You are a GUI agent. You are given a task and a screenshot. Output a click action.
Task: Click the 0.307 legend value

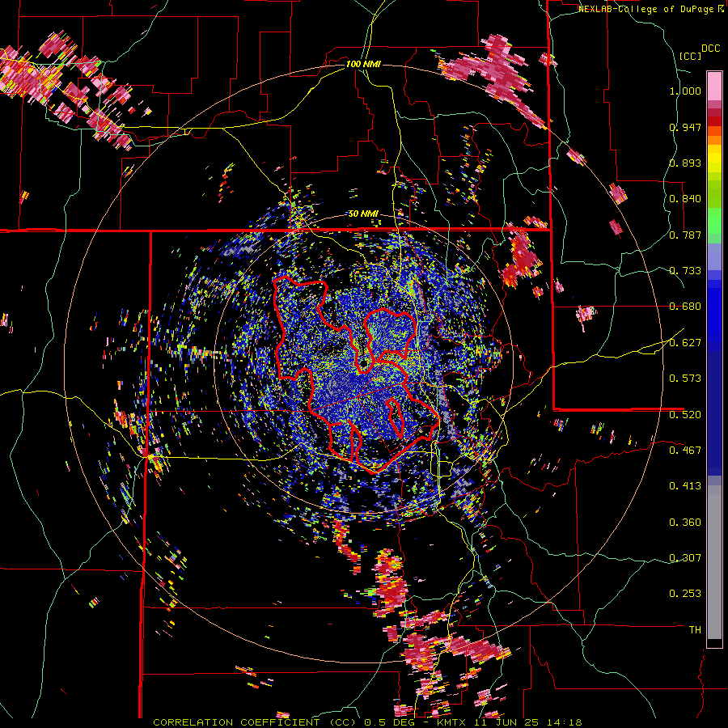[685, 558]
